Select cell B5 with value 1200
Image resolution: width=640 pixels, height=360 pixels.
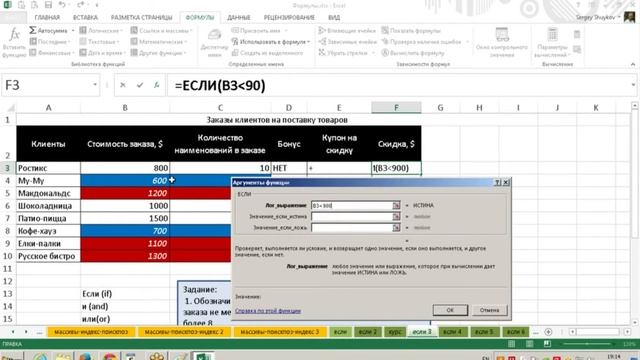tap(125, 193)
